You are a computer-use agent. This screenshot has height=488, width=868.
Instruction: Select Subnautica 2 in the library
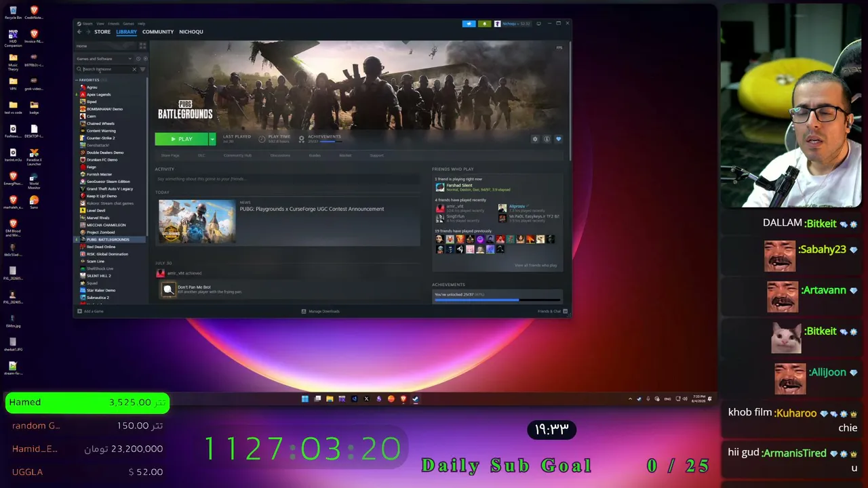tap(98, 298)
